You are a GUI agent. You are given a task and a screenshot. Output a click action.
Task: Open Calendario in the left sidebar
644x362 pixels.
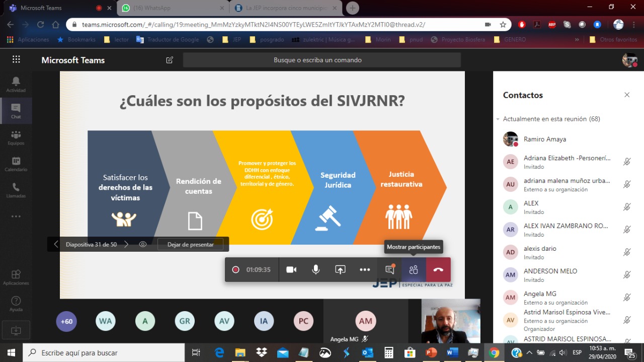pos(16,164)
